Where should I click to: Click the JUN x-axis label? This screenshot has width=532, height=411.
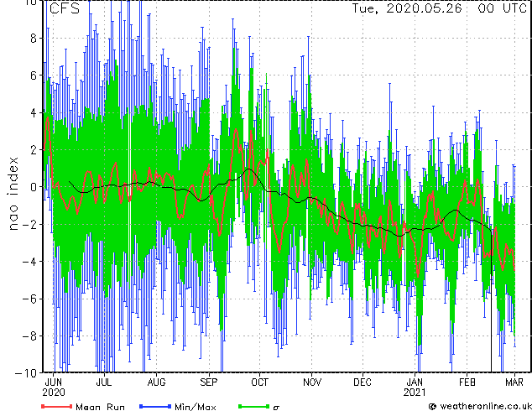click(54, 382)
